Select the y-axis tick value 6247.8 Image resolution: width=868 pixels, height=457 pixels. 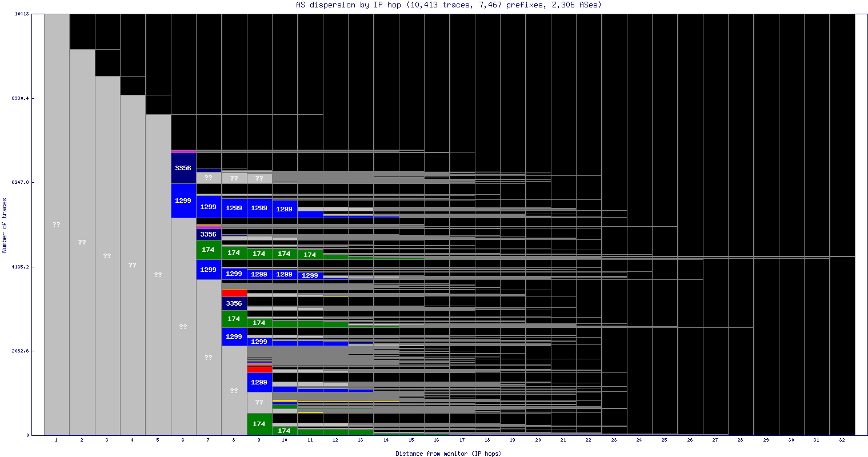[x=20, y=182]
